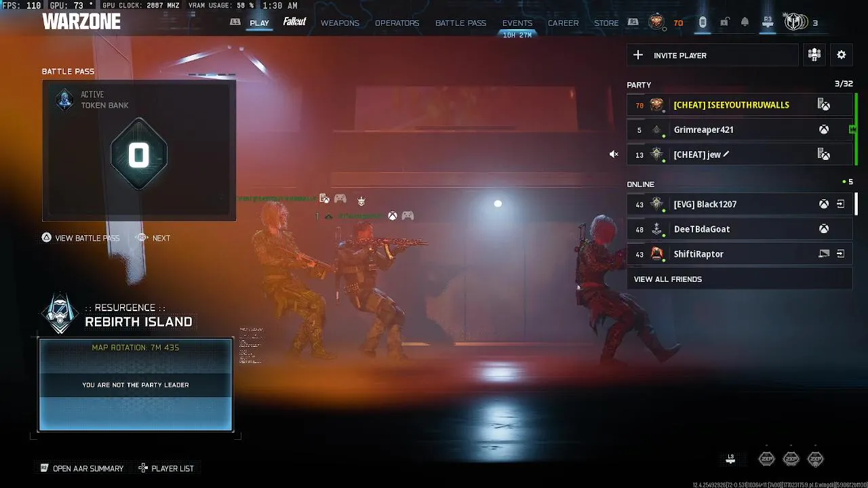
Task: Switch to the OPERATORS tab
Action: pos(397,23)
